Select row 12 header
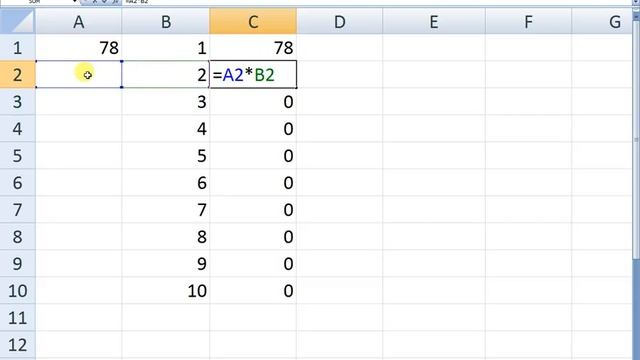 click(x=17, y=345)
